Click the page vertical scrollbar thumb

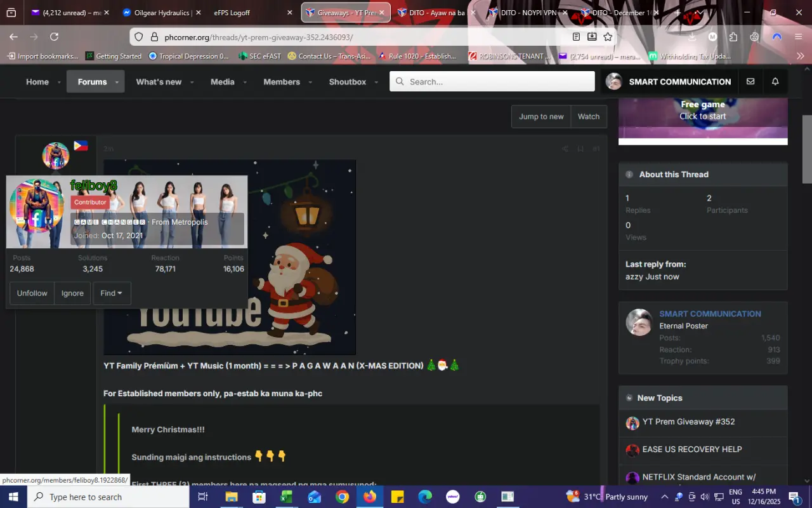(807, 149)
